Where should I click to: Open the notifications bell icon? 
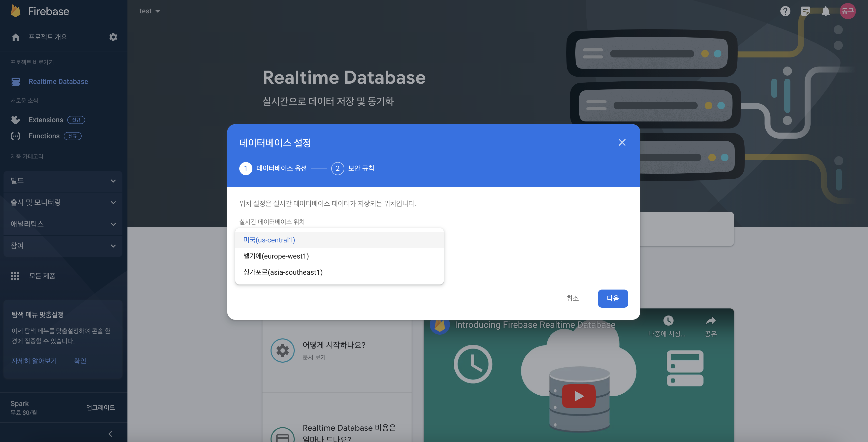tap(825, 11)
